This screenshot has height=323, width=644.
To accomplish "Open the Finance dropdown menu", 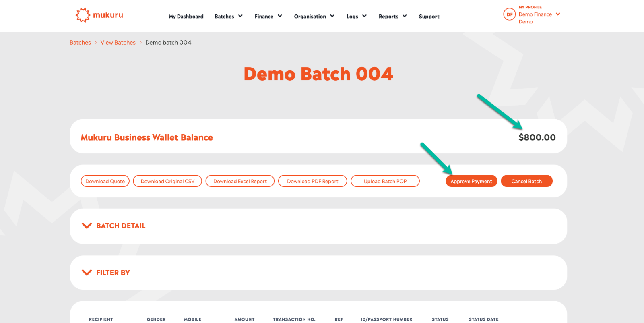I will [268, 17].
